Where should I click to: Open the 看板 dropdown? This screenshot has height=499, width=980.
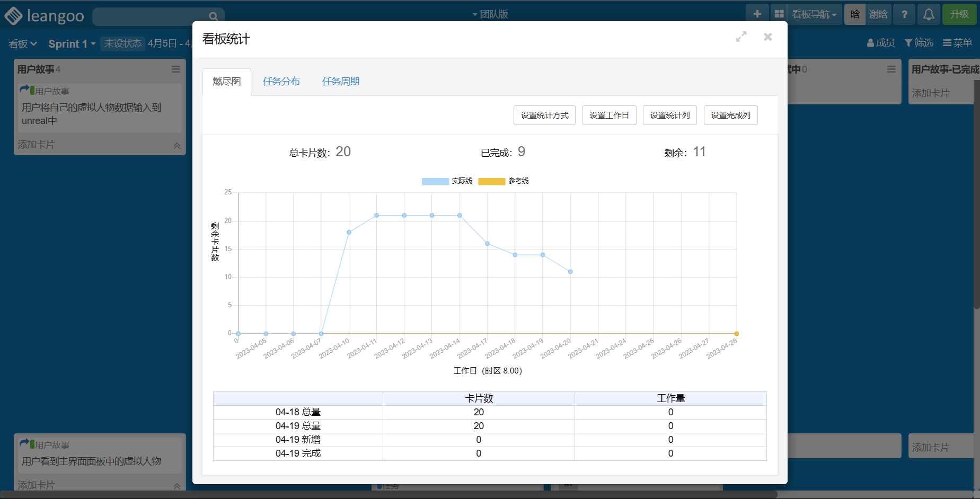tap(23, 44)
